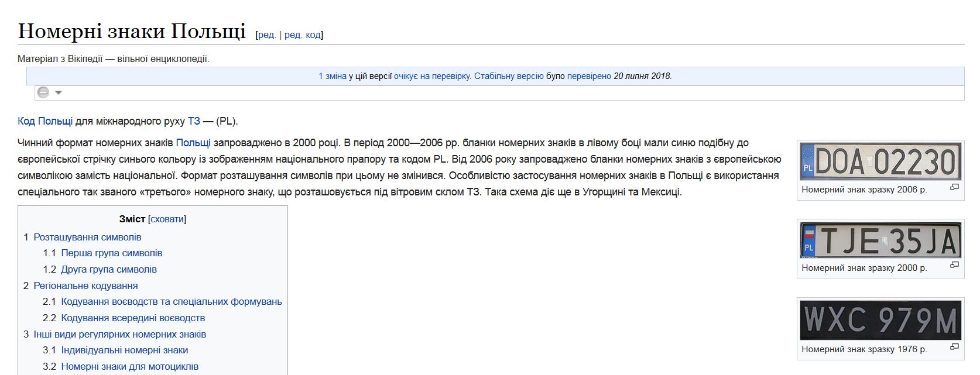Open the '1 зміна' pending change link
The image size is (980, 375).
[332, 76]
